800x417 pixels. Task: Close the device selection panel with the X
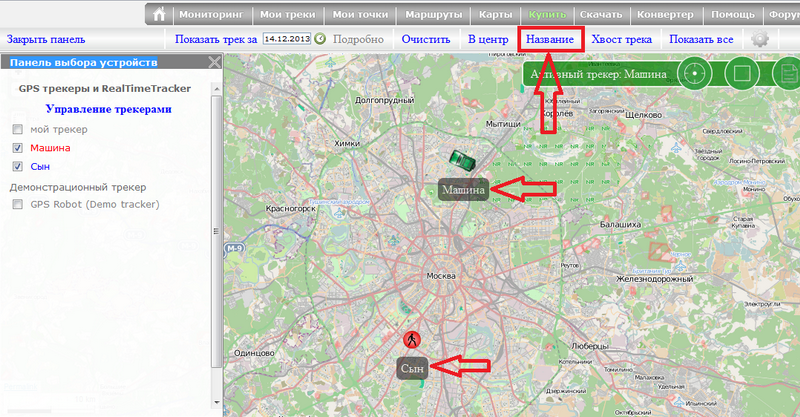[214, 63]
